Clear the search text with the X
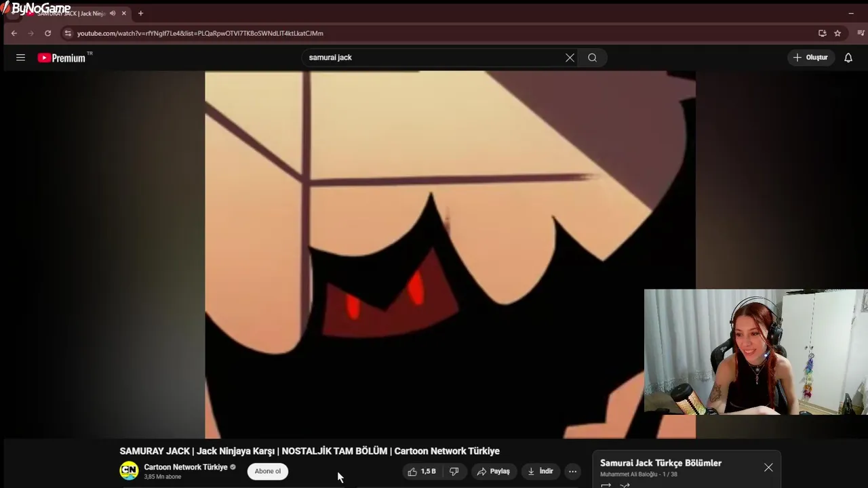This screenshot has height=488, width=868. (570, 58)
